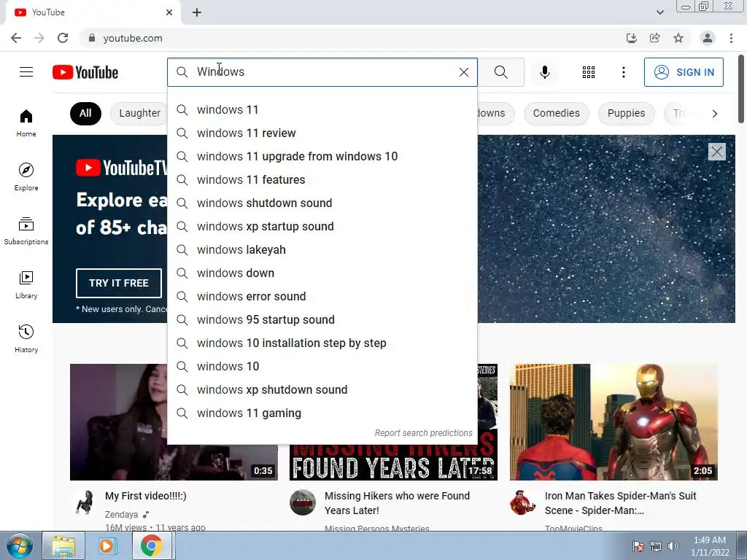Close the YouTube TV banner ad

[x=716, y=152]
